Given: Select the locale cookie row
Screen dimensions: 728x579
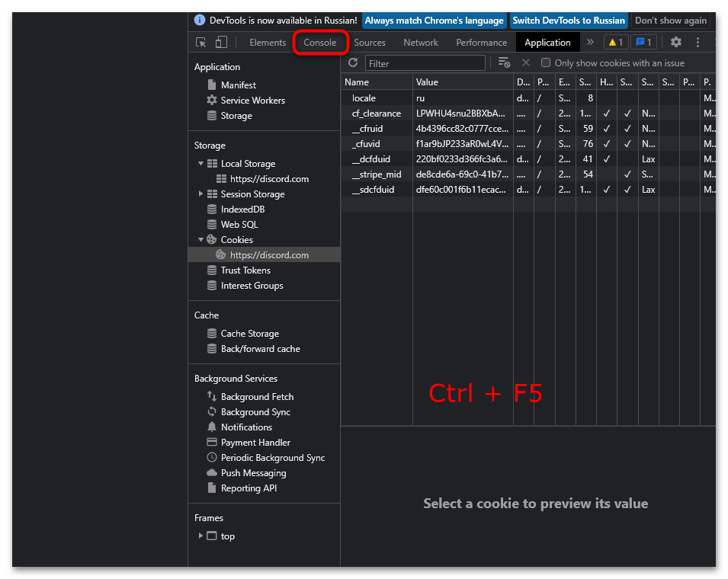Looking at the screenshot, I should click(x=528, y=98).
